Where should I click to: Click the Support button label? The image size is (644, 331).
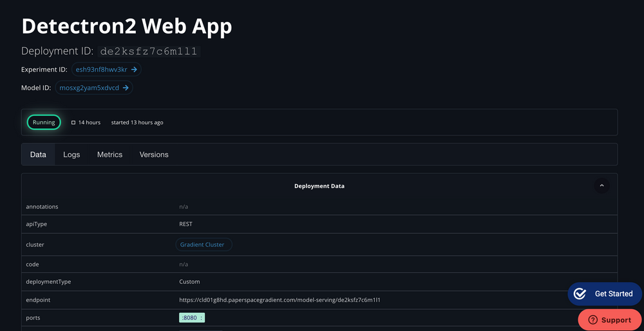tap(616, 320)
